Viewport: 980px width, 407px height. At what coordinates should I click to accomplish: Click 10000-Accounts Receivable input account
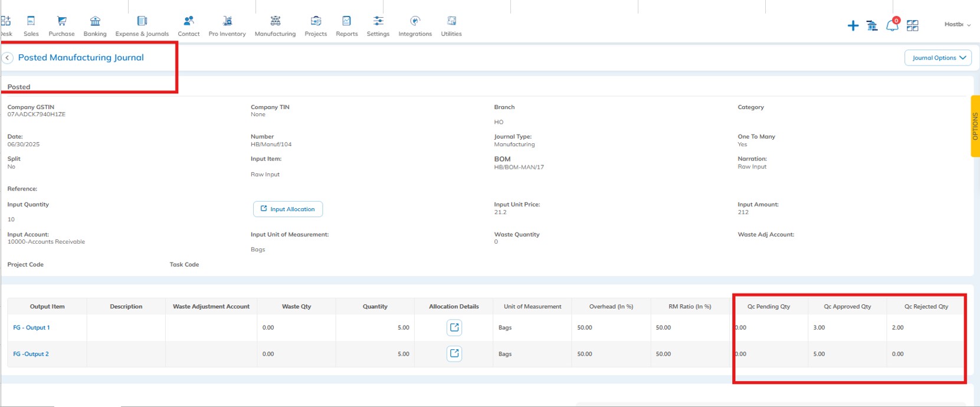pos(46,242)
